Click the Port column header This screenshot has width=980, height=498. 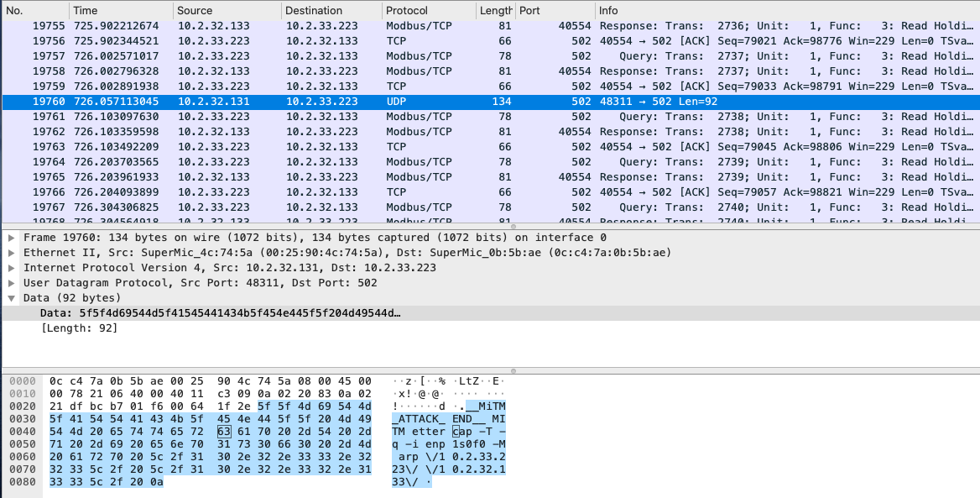tap(555, 11)
